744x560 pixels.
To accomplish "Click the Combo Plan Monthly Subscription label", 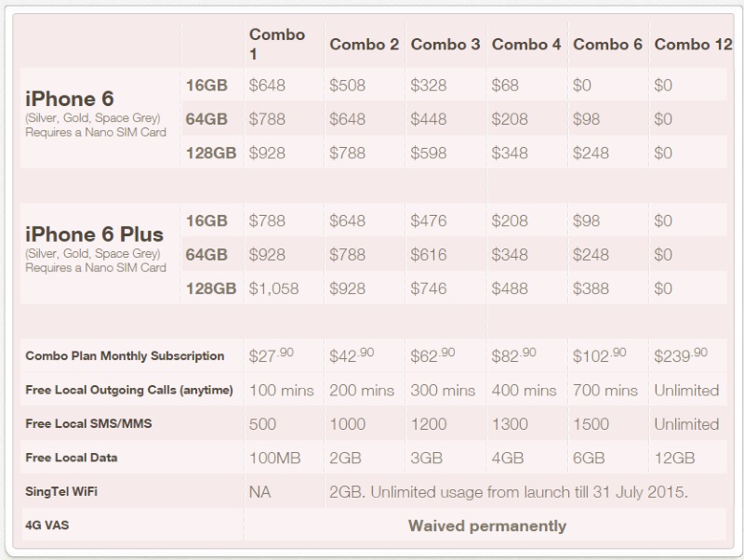I will coord(125,356).
